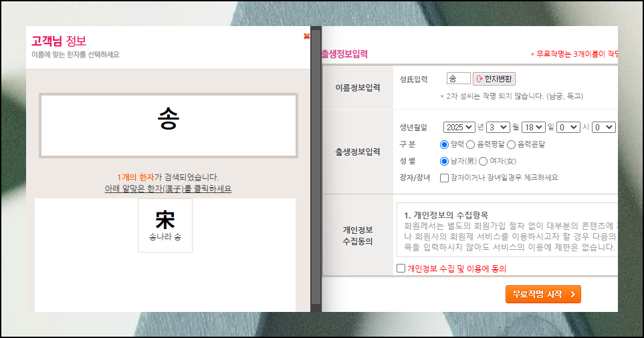Image resolution: width=644 pixels, height=338 pixels.
Task: Close the 고객님 정보 popup with red X
Action: click(x=306, y=36)
